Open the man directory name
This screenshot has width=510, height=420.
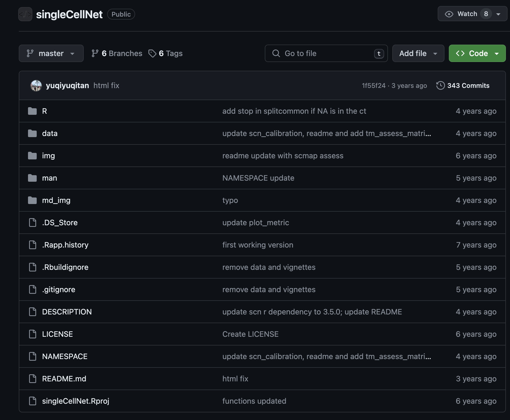49,178
